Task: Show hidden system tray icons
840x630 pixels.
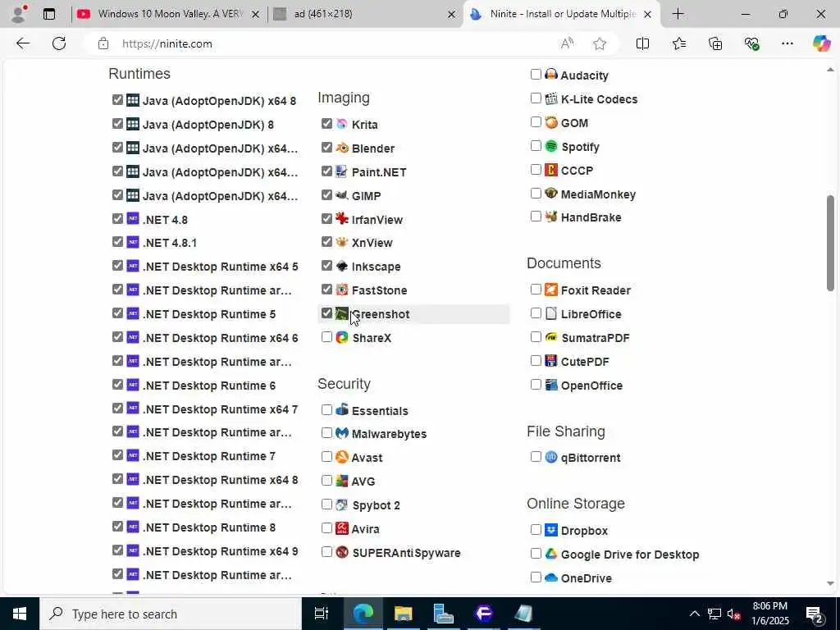Action: point(694,614)
